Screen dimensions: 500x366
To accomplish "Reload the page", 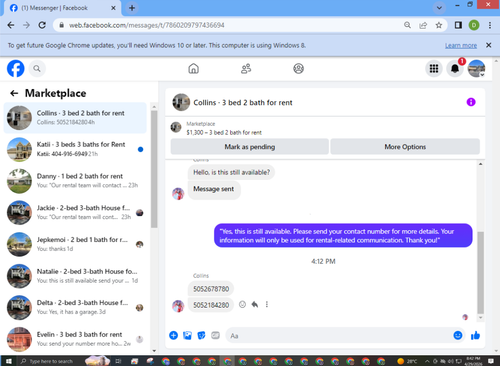I will click(x=42, y=25).
